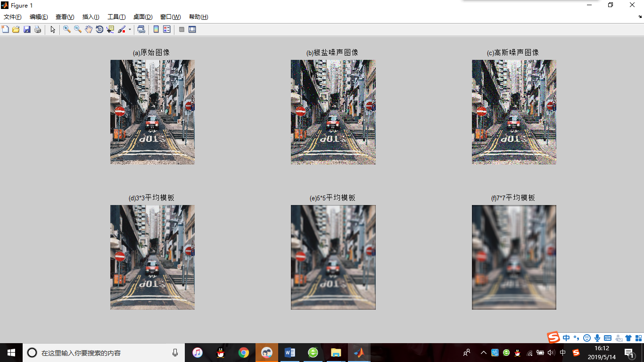Select the Zoom In magnifier tool
The image size is (644, 362).
[67, 30]
